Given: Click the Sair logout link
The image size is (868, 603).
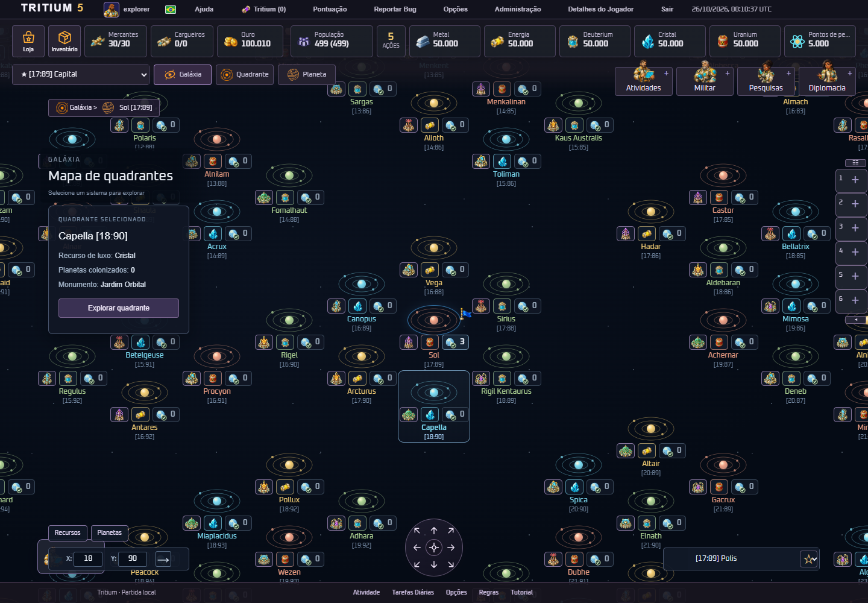Looking at the screenshot, I should [x=667, y=9].
